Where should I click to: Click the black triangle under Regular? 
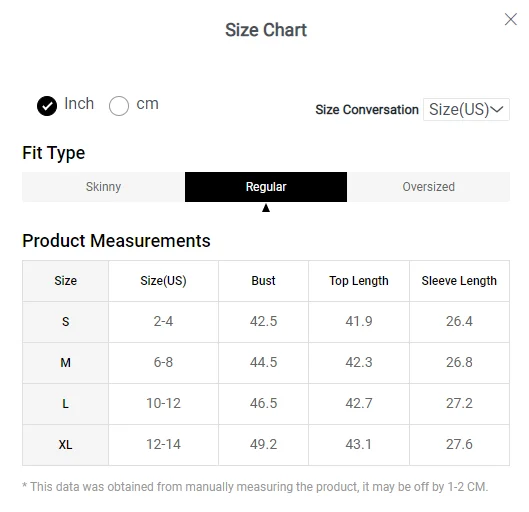(266, 208)
